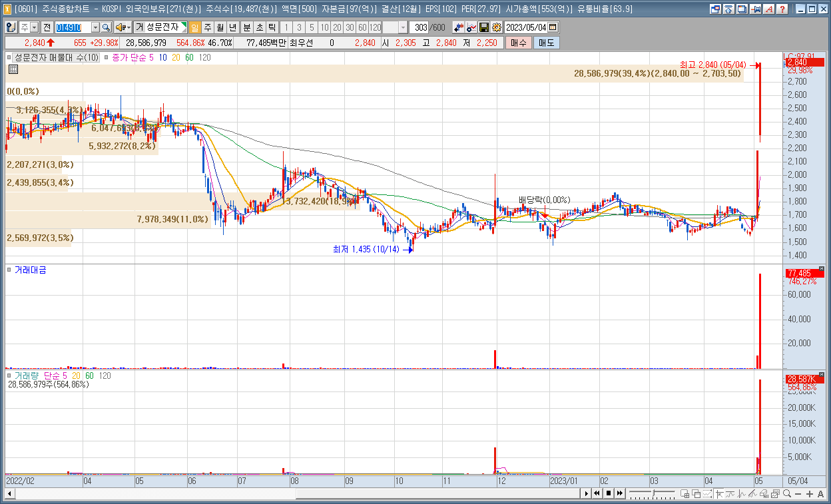Click the chart copy window icon in bottom bar
Viewport: 831px width, 504px height.
(x=775, y=493)
